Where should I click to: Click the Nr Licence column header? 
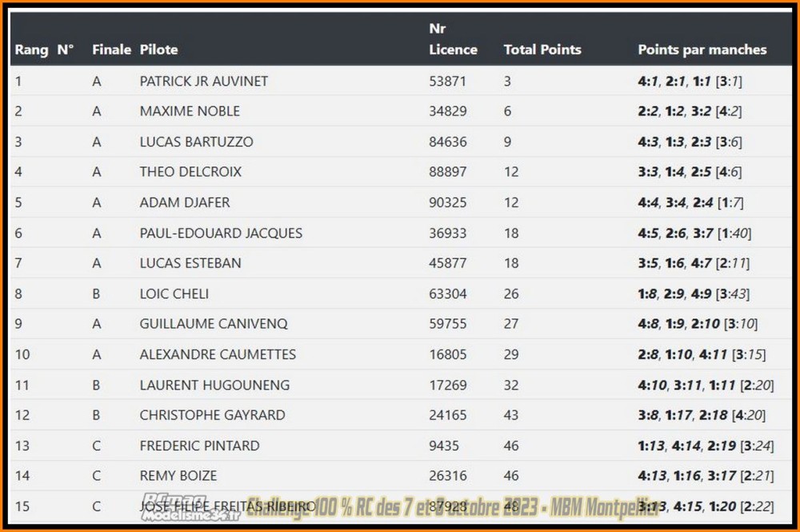tap(453, 38)
